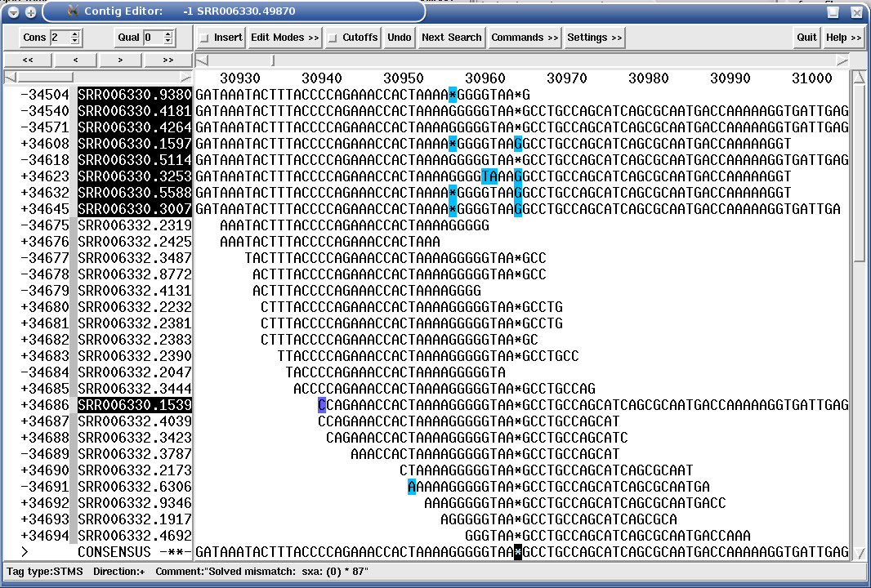Click the Undo button
Viewport: 871px width, 588px height.
[x=400, y=38]
